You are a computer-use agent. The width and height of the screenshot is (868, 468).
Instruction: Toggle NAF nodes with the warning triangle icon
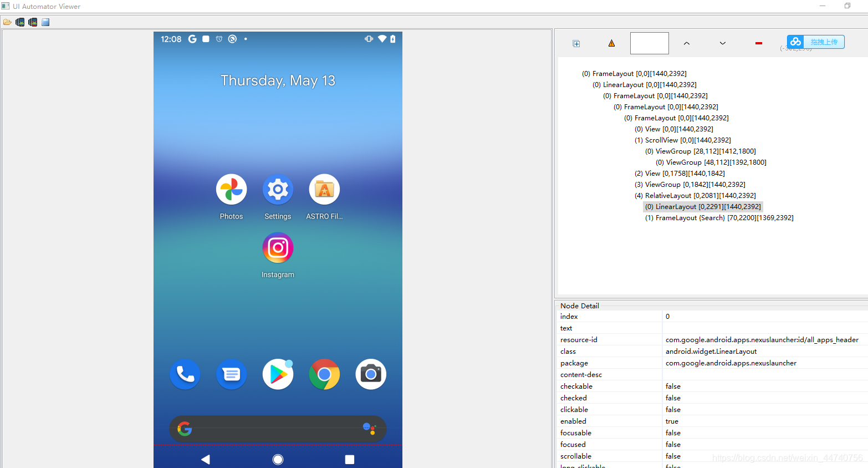coord(611,43)
